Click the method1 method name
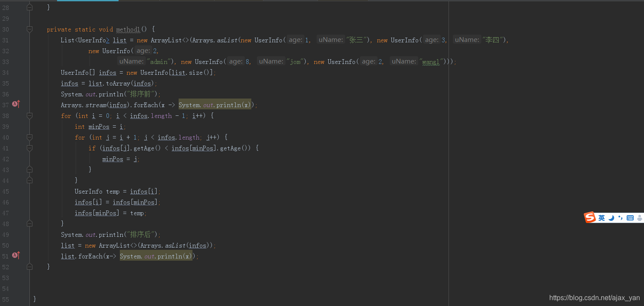The image size is (644, 306). coord(128,29)
